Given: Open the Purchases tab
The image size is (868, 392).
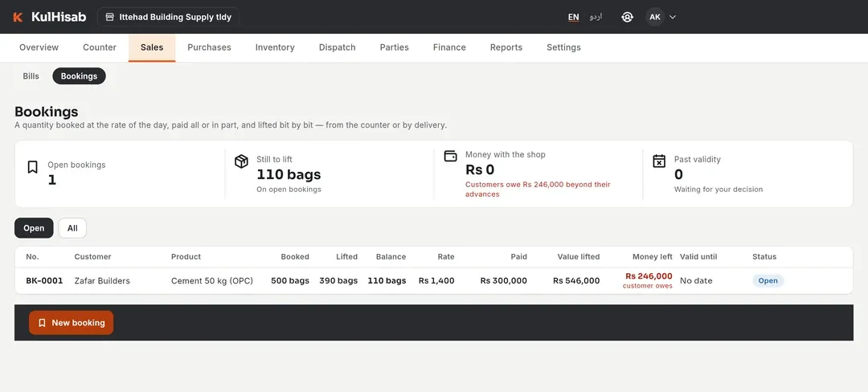Looking at the screenshot, I should 209,47.
